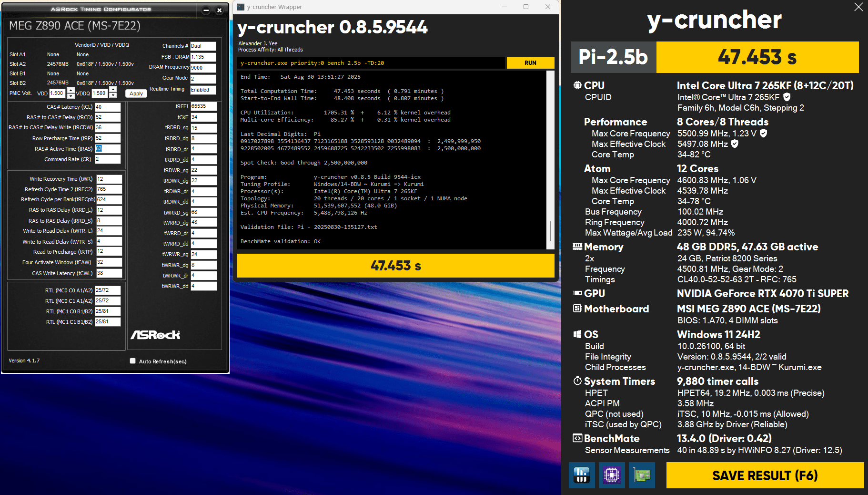This screenshot has width=868, height=495.
Task: Decrease VDD voltage with the down arrow
Action: [x=71, y=96]
